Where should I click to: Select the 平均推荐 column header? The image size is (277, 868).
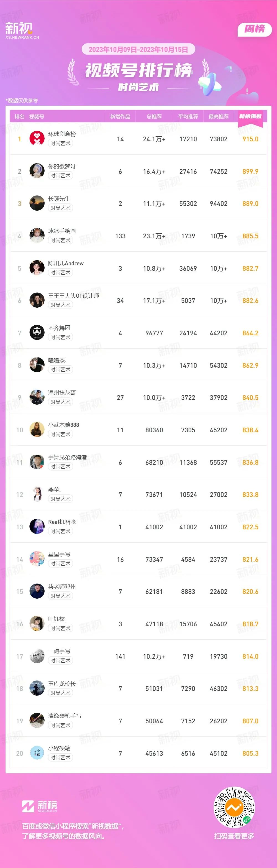tap(188, 117)
